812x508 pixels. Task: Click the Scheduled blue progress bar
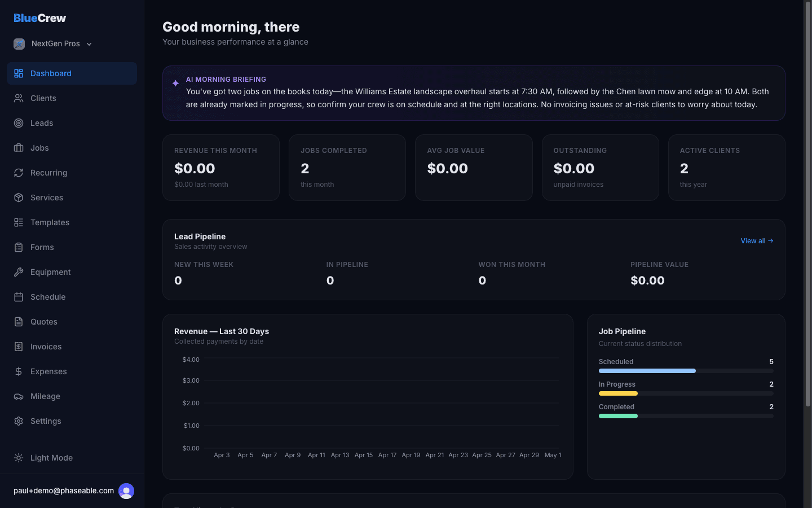pos(647,371)
